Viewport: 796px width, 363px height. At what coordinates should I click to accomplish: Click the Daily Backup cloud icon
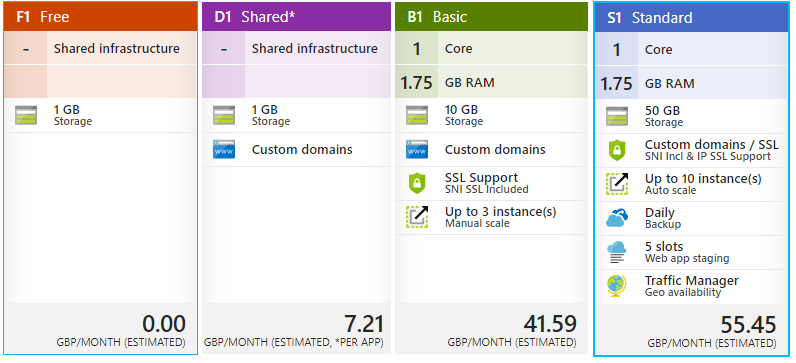click(x=617, y=218)
